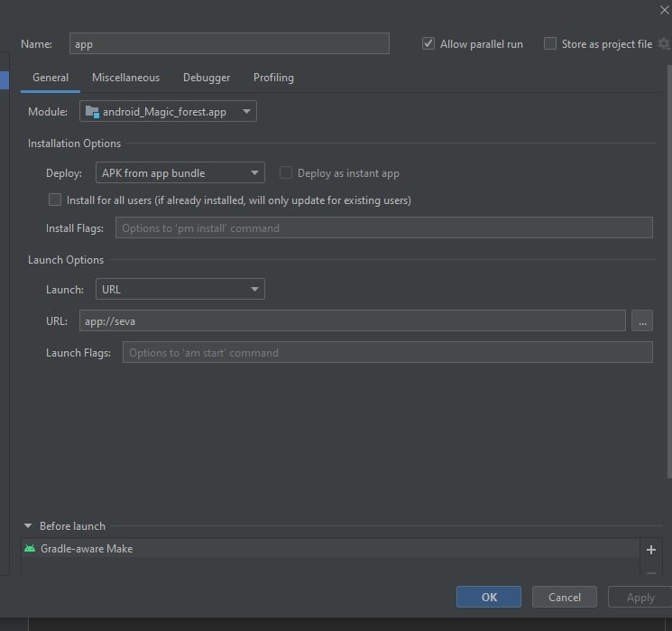Screen dimensions: 672x631
Task: Click the OK button
Action: pyautogui.click(x=489, y=597)
